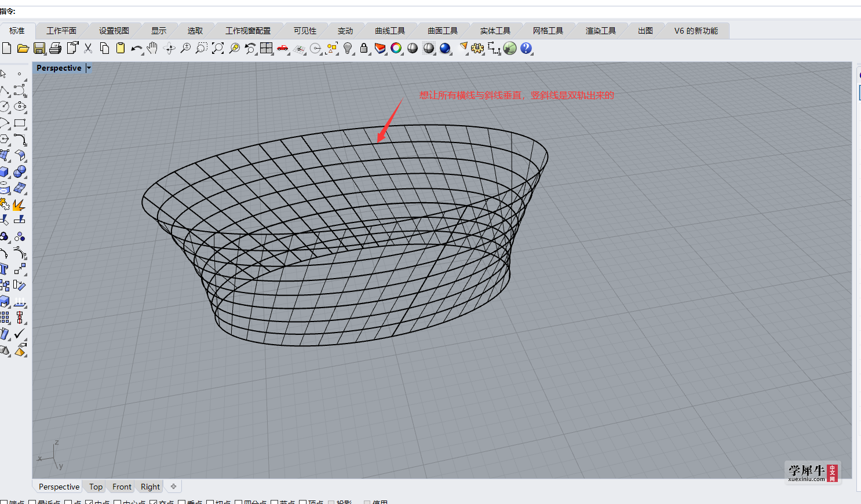
Task: Click the red car Named Views icon
Action: click(283, 48)
